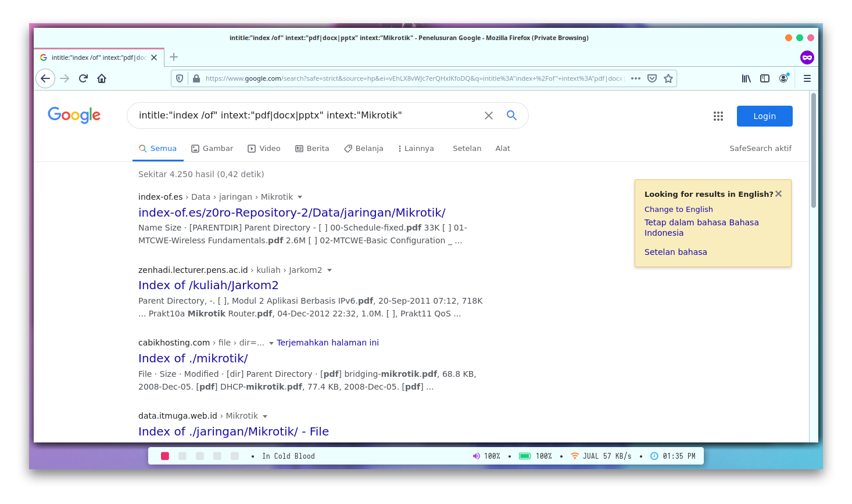The image size is (852, 504).
Task: Open tracking protection shield icon
Action: click(180, 78)
